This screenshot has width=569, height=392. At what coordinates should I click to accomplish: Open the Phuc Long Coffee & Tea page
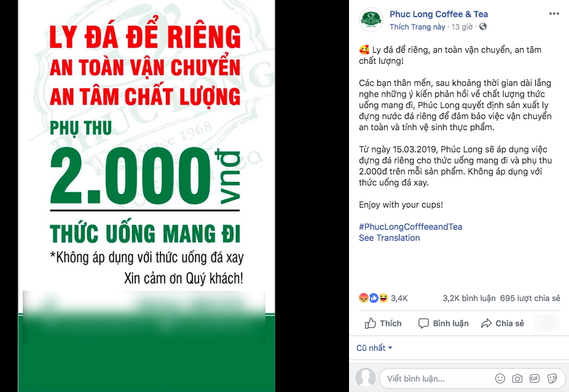click(x=439, y=14)
